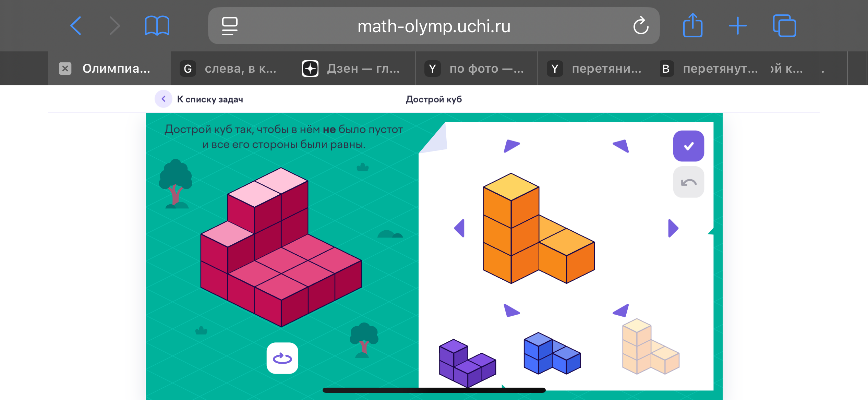Reload the page in Safari
The image size is (868, 401).
coord(640,26)
